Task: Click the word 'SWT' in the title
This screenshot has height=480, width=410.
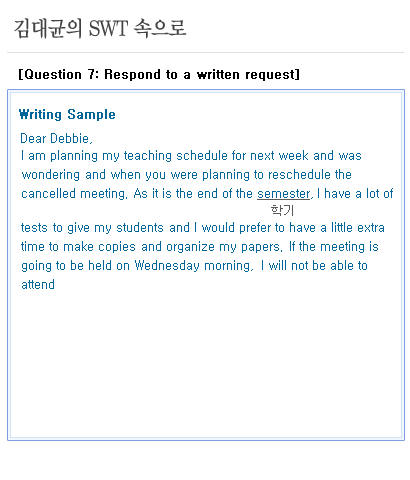Action: tap(108, 28)
